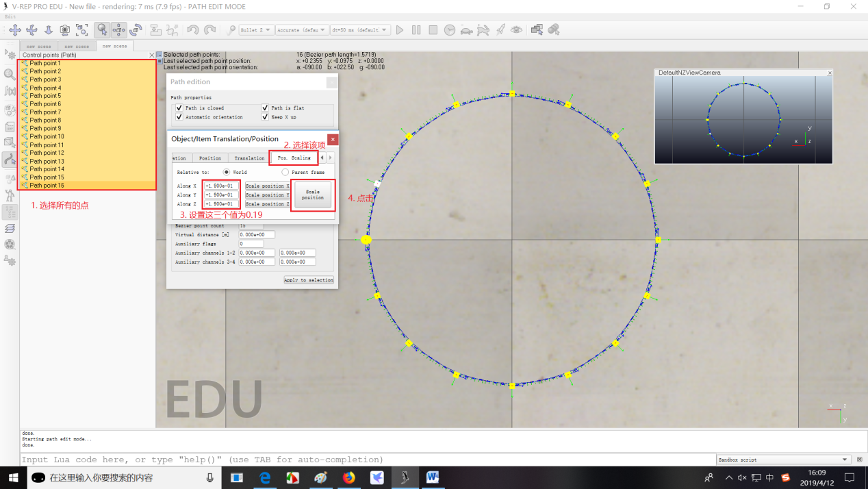
Task: Open object/item rotate tool
Action: (136, 30)
